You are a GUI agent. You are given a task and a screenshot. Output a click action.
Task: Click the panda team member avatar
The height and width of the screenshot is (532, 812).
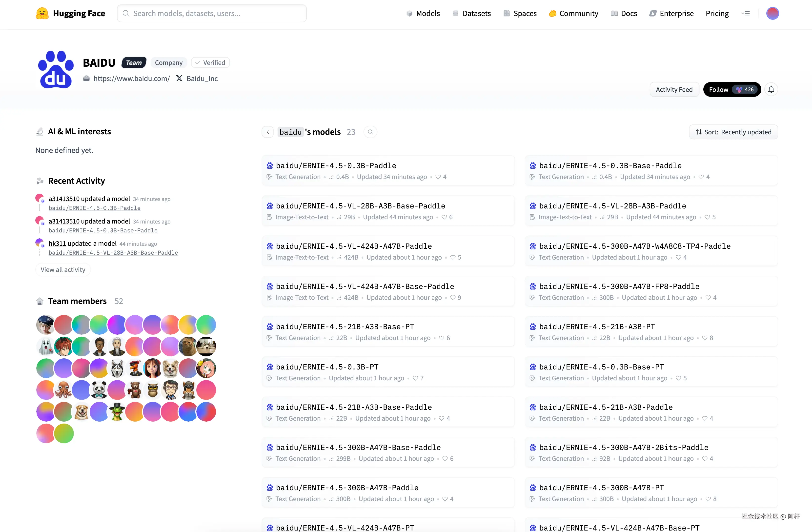[99, 390]
